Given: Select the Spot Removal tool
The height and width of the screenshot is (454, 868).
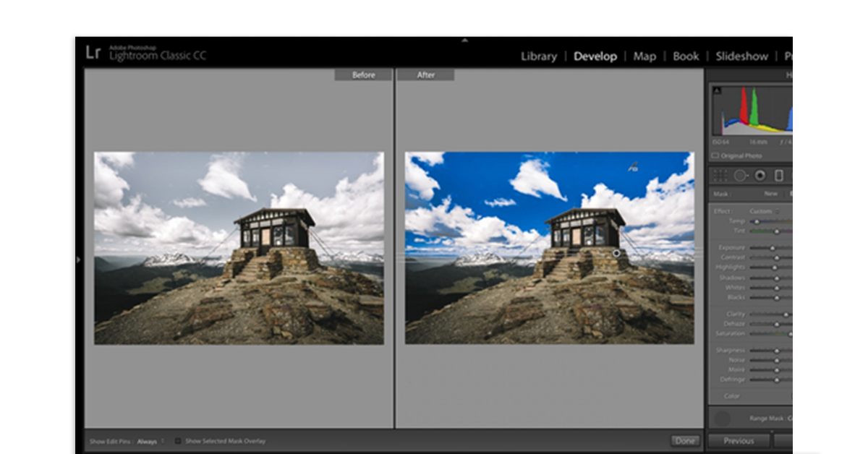Looking at the screenshot, I should [x=740, y=175].
